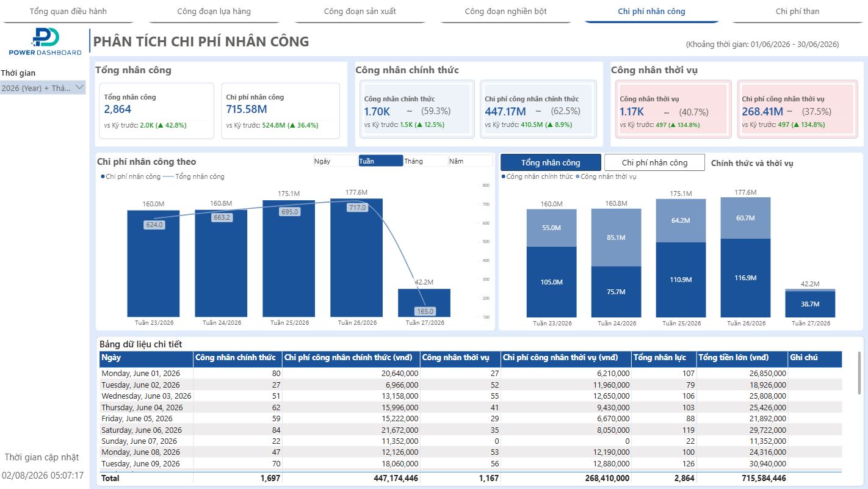The image size is (868, 489).
Task: Sort by Tổng nhân lực column header
Action: pos(664,358)
